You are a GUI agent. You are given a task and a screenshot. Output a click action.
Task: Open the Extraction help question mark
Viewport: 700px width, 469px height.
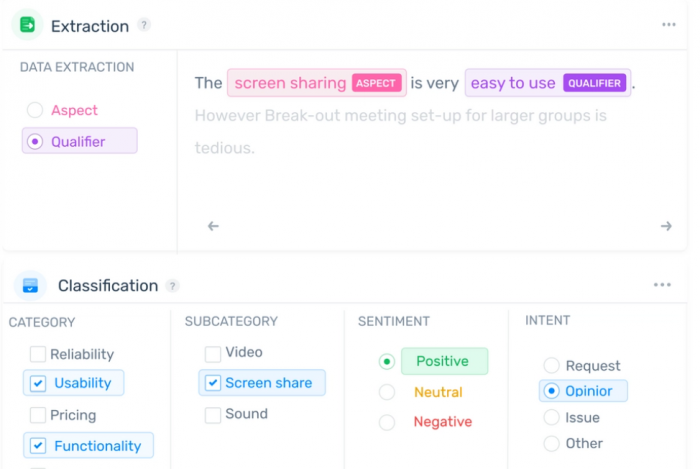pos(144,25)
